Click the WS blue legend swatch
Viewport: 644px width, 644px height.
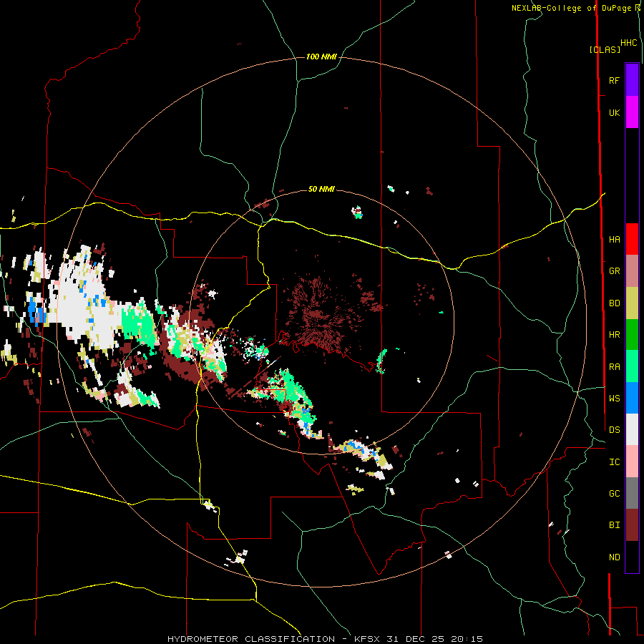pyautogui.click(x=632, y=398)
